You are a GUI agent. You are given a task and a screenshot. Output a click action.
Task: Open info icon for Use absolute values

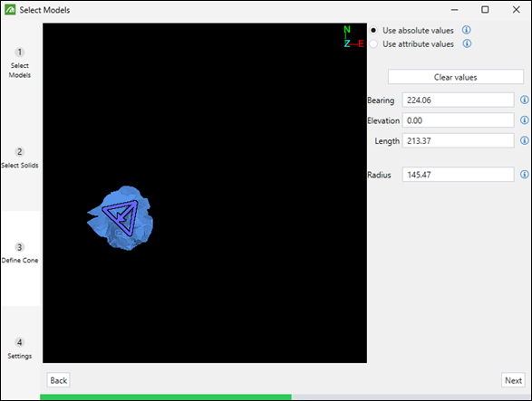tap(467, 30)
